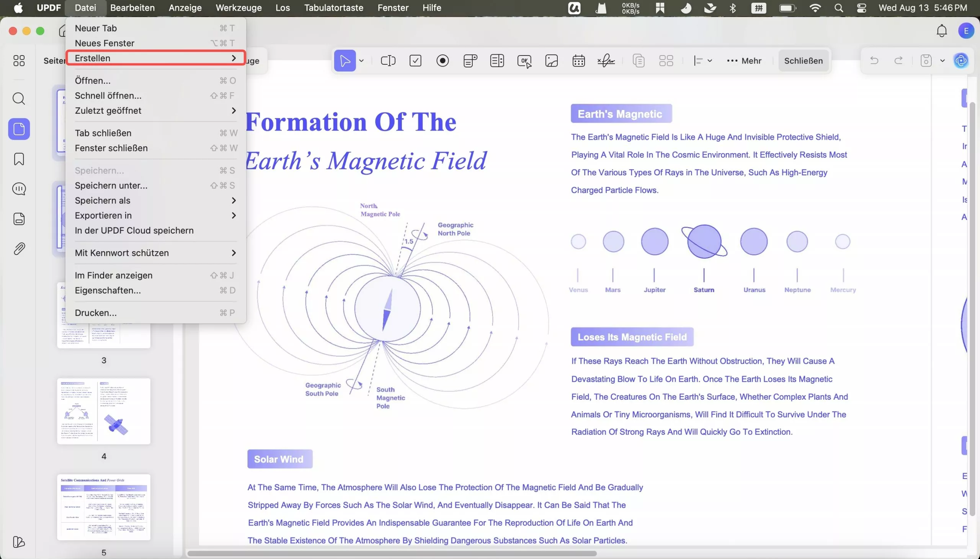980x559 pixels.
Task: Choose the dropdown form field tool
Action: click(x=470, y=60)
